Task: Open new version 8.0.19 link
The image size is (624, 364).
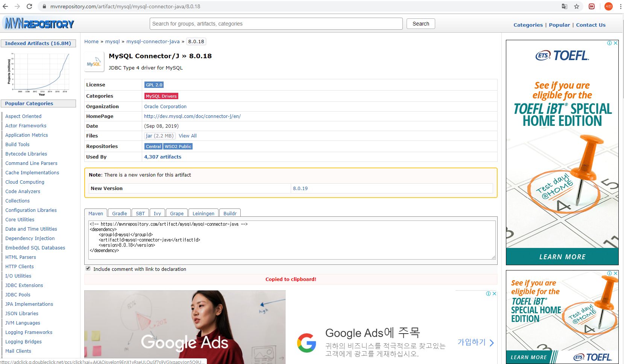Action: (x=300, y=189)
